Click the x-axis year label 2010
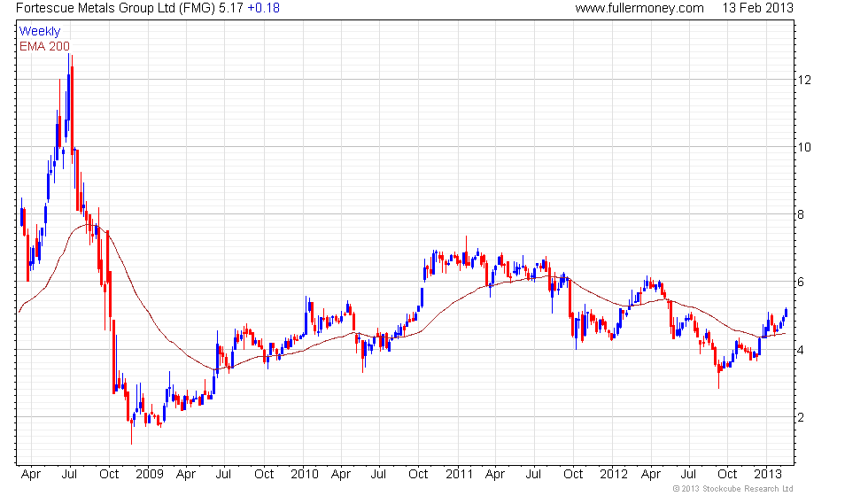The height and width of the screenshot is (496, 868). point(305,475)
